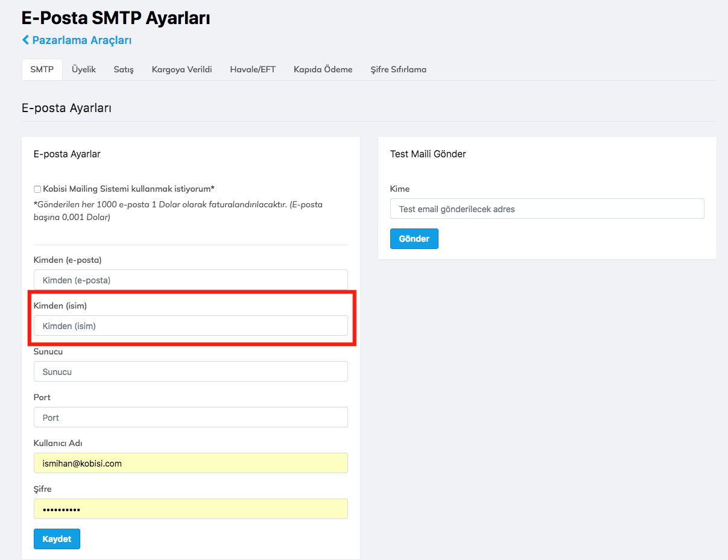Image resolution: width=728 pixels, height=560 pixels.
Task: Click into the Kimden (isim) field
Action: click(191, 326)
